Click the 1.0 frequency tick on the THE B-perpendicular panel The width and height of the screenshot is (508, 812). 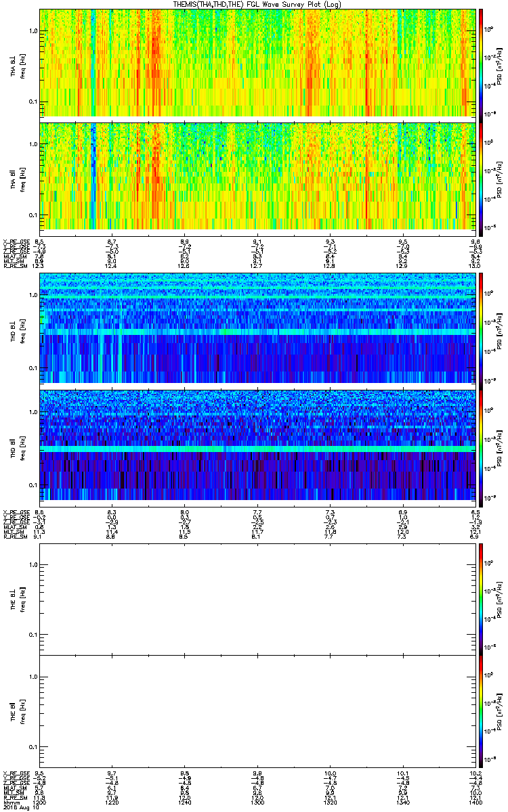(33, 566)
